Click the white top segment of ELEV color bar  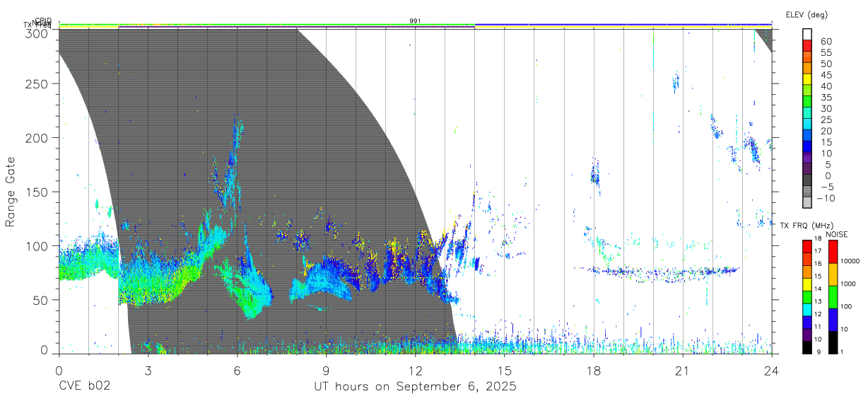click(807, 33)
